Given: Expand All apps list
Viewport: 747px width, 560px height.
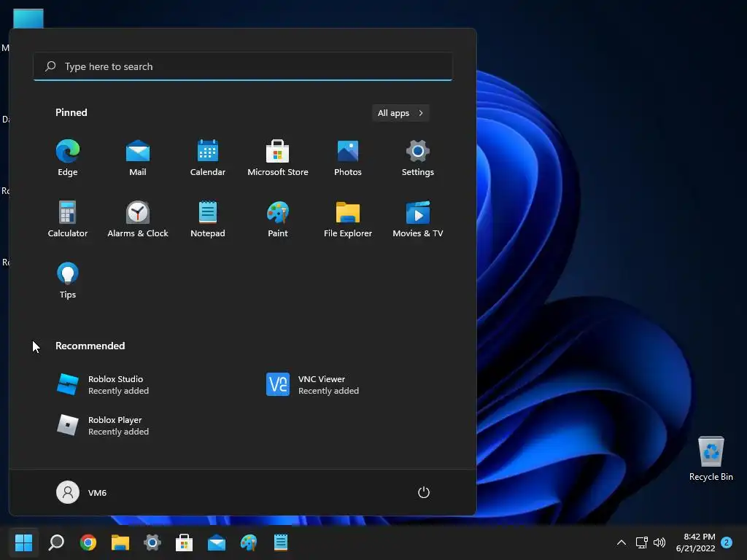Looking at the screenshot, I should click(400, 113).
